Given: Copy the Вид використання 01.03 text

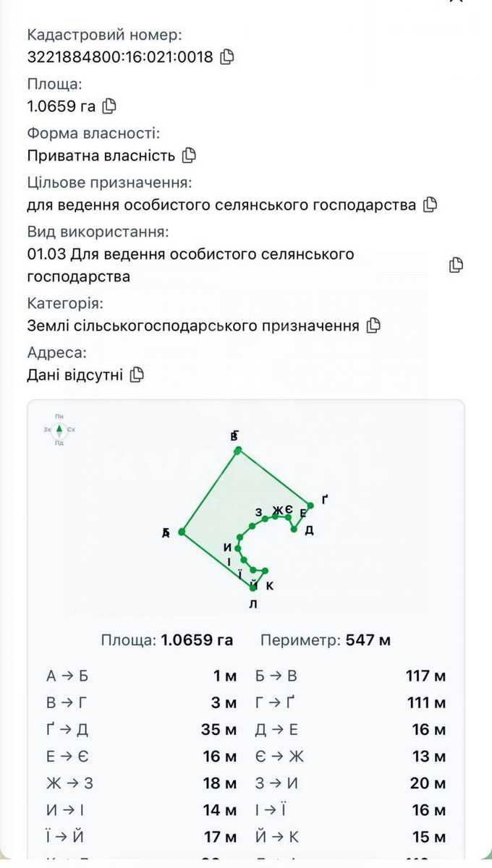Looking at the screenshot, I should [x=456, y=265].
